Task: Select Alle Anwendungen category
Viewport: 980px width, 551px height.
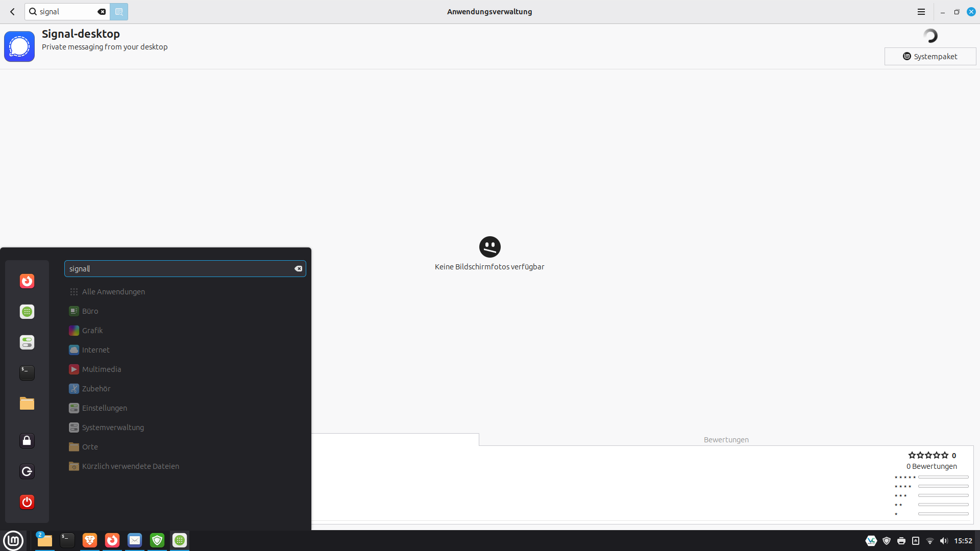Action: pos(113,292)
